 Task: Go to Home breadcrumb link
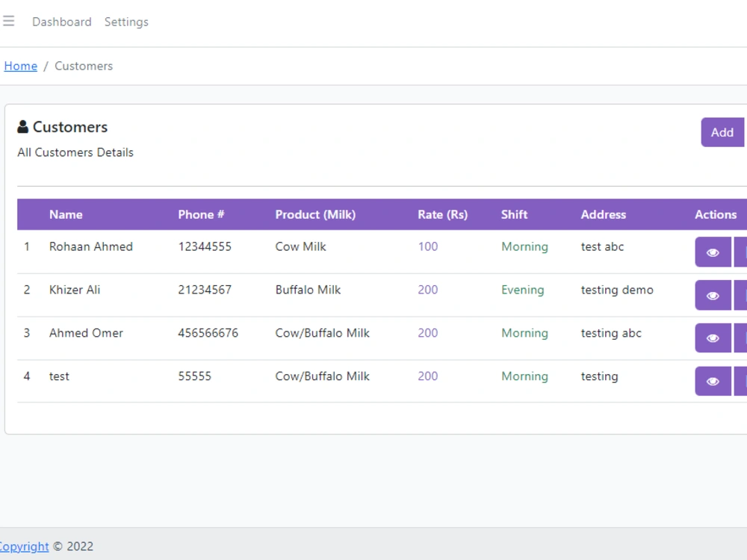click(20, 66)
